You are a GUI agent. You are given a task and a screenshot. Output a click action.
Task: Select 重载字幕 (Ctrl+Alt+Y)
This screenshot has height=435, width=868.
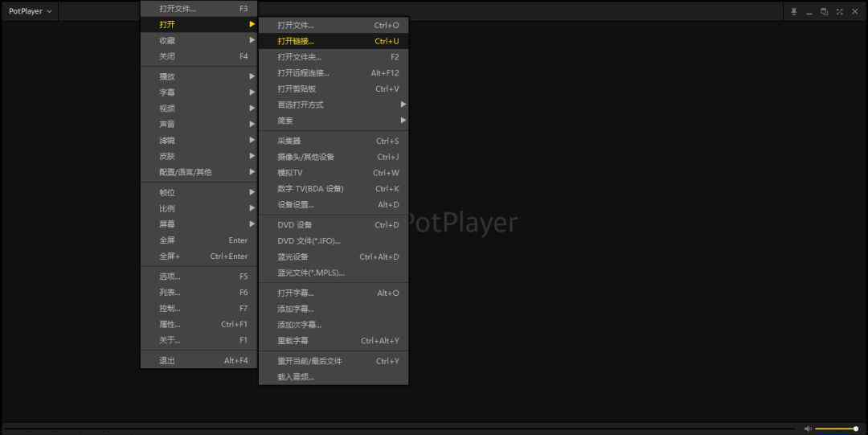(334, 341)
